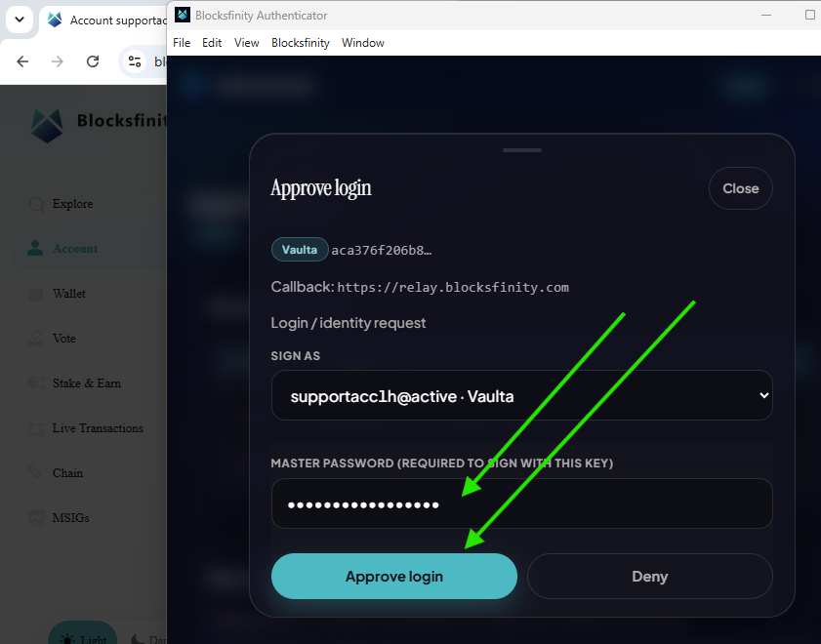Image resolution: width=821 pixels, height=644 pixels.
Task: Minimize the Blocksfinity Authenticator window
Action: click(766, 15)
